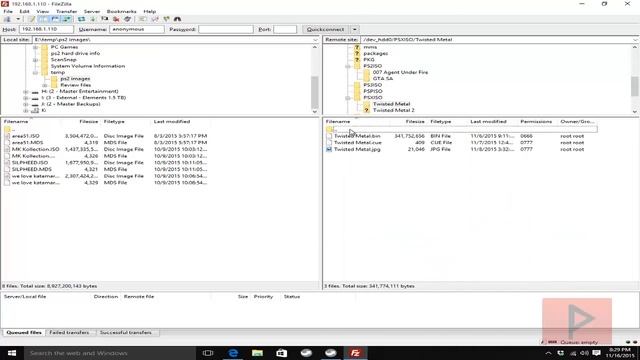Expand the J: Master Backups drive

click(x=26, y=104)
